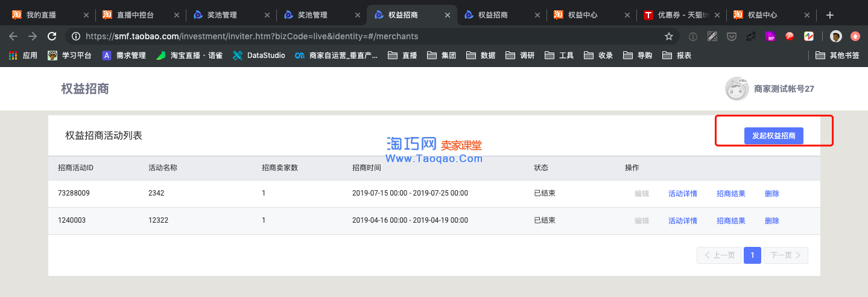Viewport: 868px width, 297px height.
Task: Open the 其他书签 bookmarks folder
Action: click(x=837, y=56)
